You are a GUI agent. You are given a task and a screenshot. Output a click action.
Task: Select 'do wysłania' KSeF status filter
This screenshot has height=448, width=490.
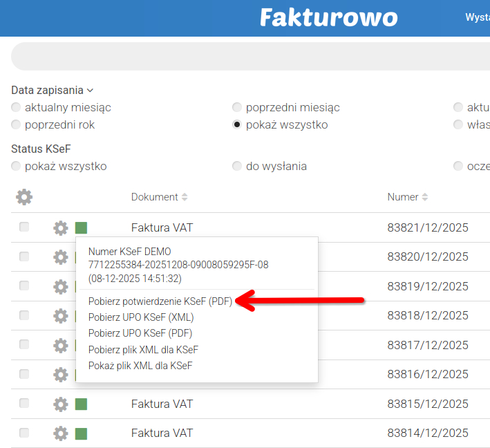pyautogui.click(x=237, y=166)
